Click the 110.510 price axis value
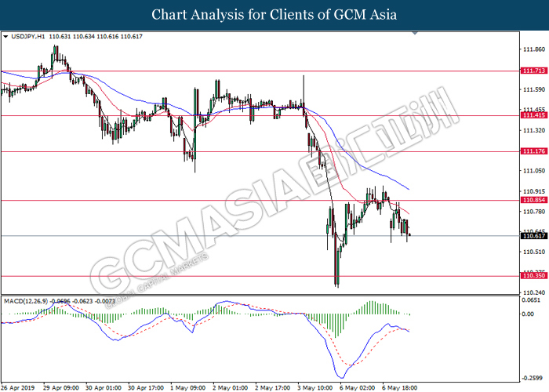Viewport: 549px width, 392px height. pyautogui.click(x=534, y=252)
